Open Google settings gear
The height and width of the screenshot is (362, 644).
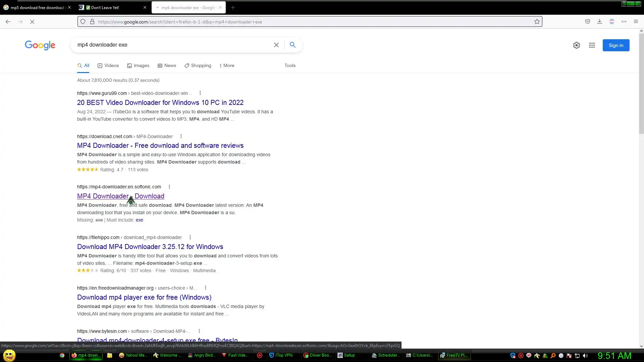pos(576,45)
